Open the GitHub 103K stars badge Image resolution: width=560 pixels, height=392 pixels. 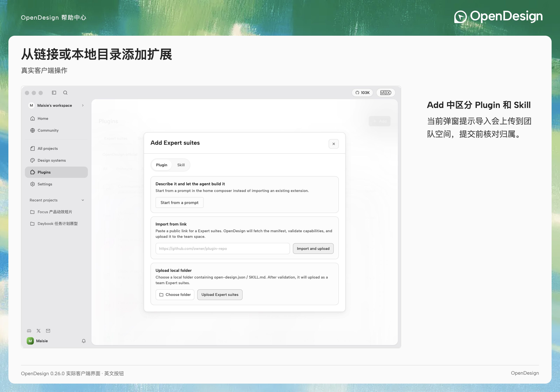coord(362,93)
